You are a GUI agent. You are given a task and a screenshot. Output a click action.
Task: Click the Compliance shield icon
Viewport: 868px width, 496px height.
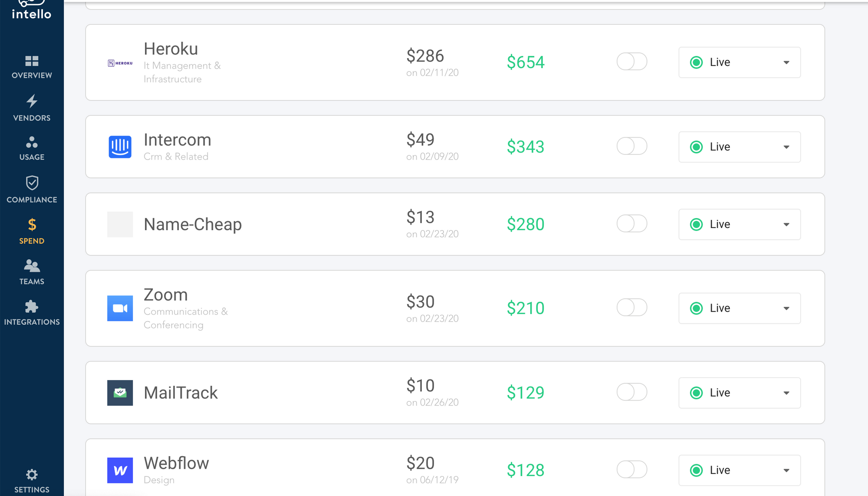[32, 183]
